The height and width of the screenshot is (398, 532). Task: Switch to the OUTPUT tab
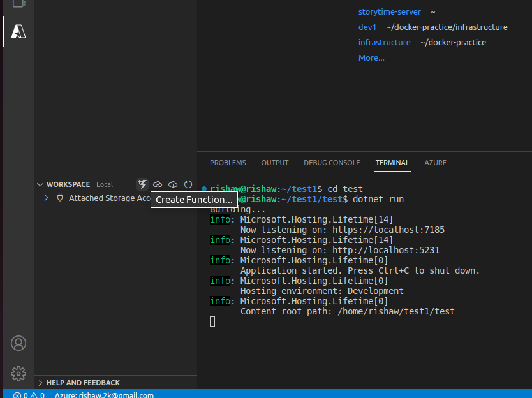tap(275, 163)
